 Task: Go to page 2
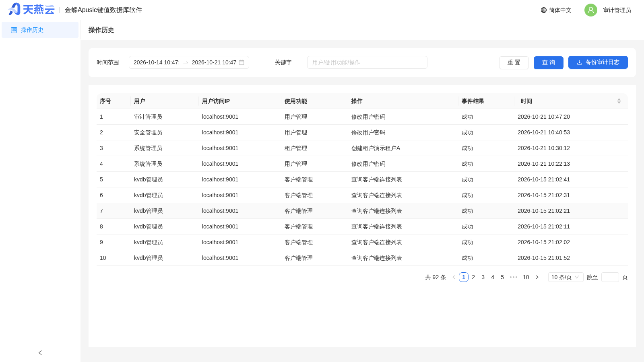473,277
